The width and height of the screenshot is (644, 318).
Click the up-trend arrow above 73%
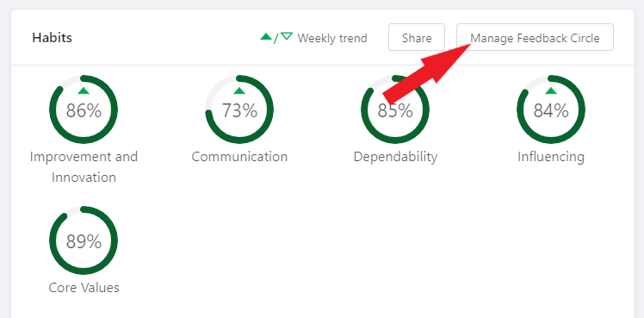[x=239, y=90]
